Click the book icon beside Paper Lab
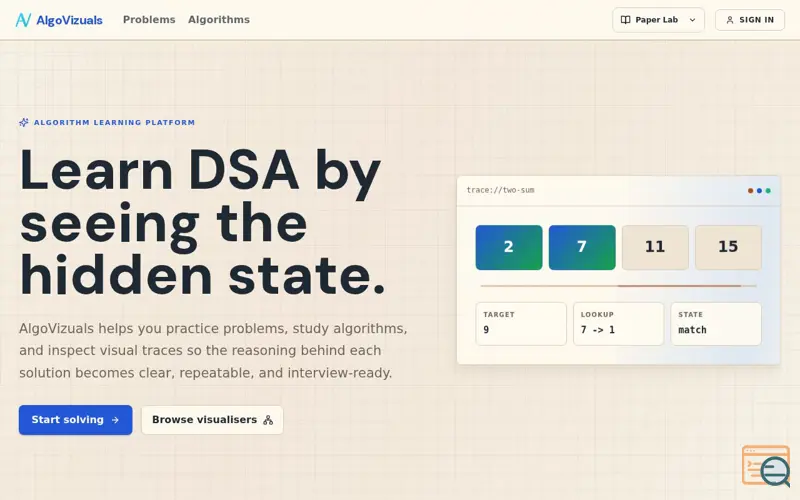The width and height of the screenshot is (800, 500). (626, 20)
